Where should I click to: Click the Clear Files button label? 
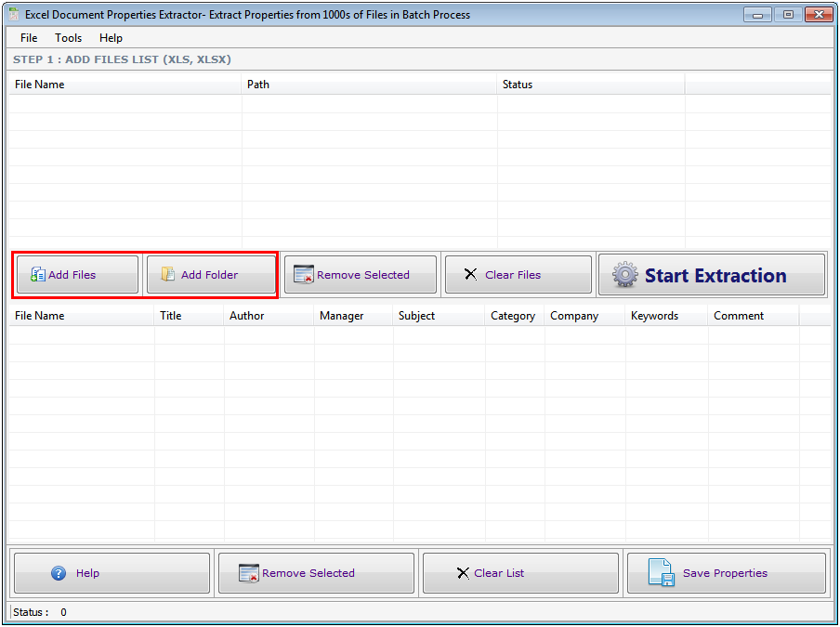pos(513,275)
